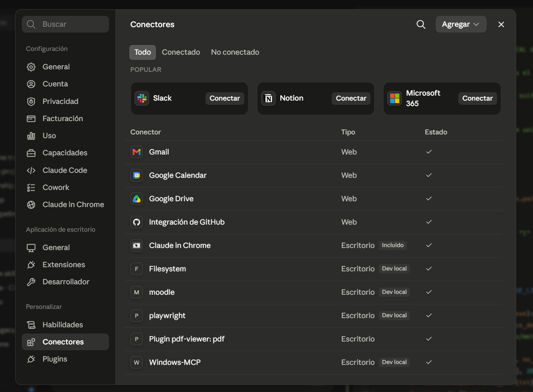Click the Estado column header
This screenshot has height=392, width=533.
point(436,132)
